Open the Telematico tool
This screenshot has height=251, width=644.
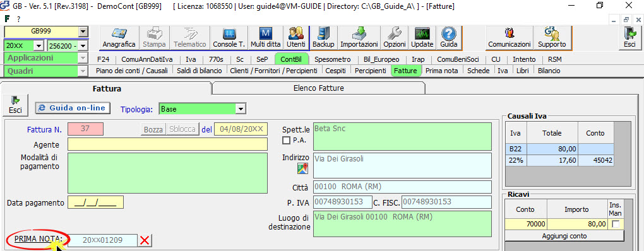coord(189,38)
